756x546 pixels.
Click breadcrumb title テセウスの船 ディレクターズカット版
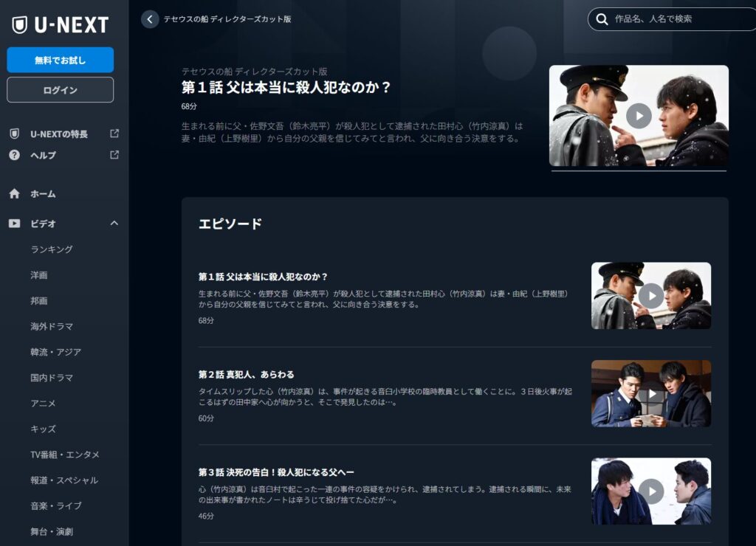tap(227, 19)
